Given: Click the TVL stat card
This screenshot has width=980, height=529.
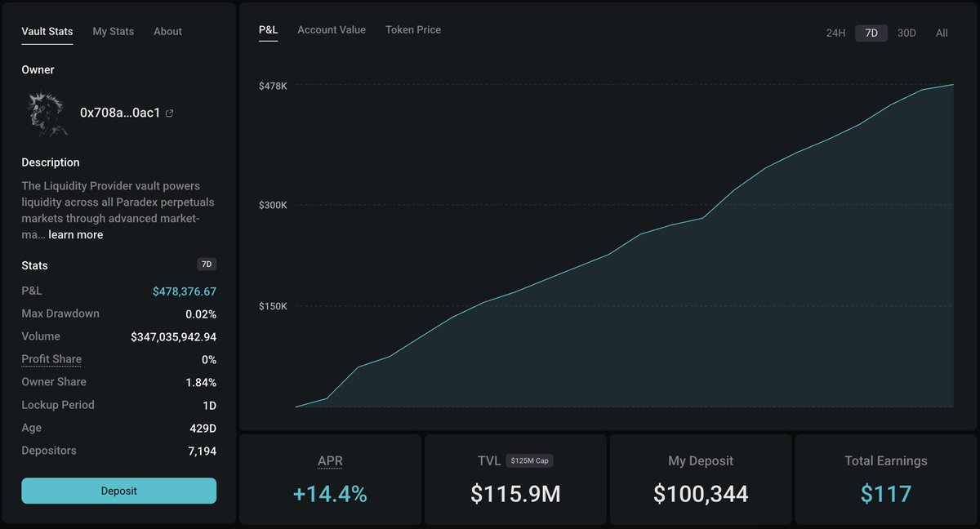Looking at the screenshot, I should [x=515, y=479].
